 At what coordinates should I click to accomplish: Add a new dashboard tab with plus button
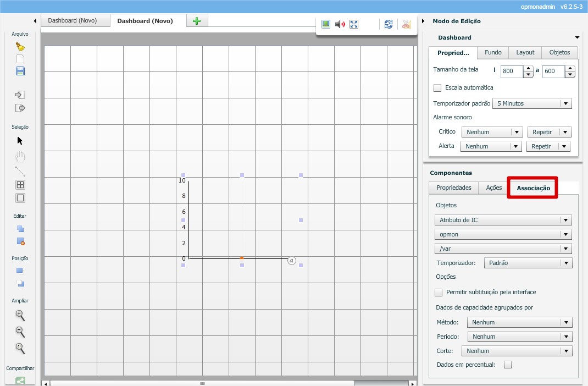click(197, 21)
